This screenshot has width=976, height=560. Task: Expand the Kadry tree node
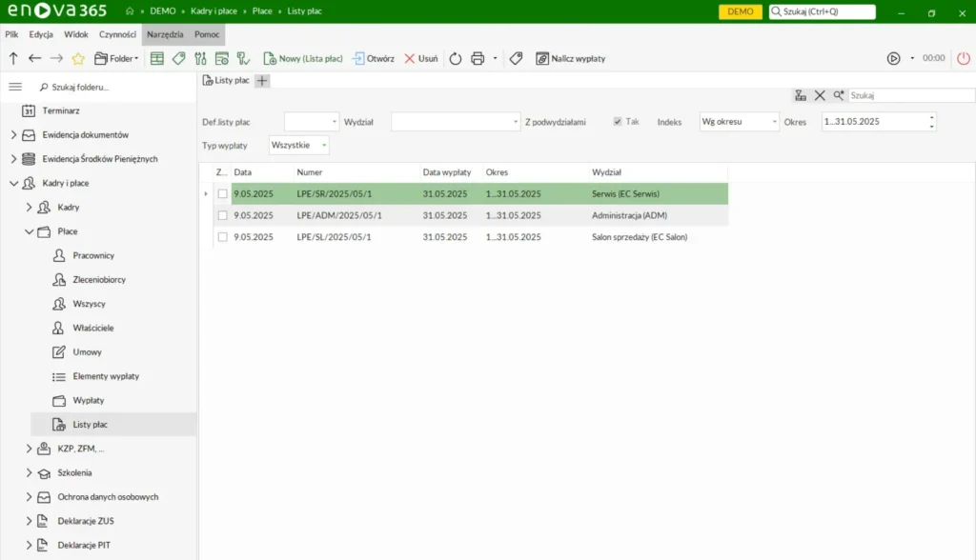coord(29,208)
